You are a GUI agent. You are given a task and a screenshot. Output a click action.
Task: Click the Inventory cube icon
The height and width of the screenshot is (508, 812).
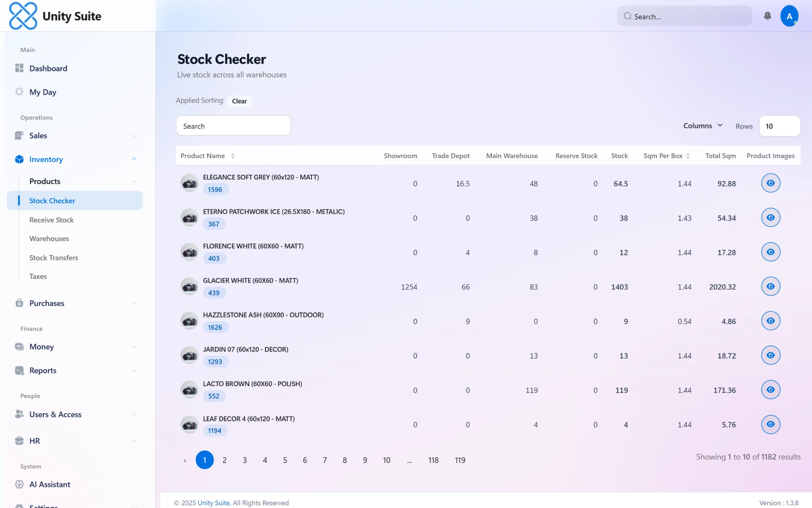pos(19,159)
